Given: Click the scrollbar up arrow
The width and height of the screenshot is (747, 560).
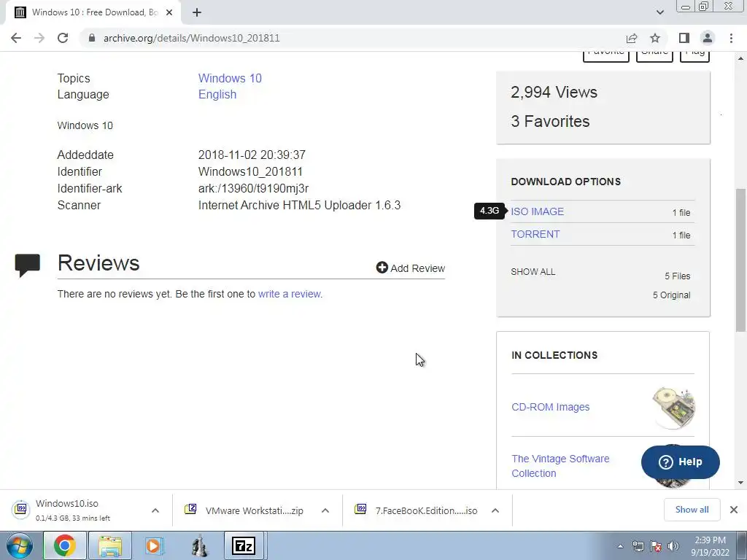Looking at the screenshot, I should [741, 58].
